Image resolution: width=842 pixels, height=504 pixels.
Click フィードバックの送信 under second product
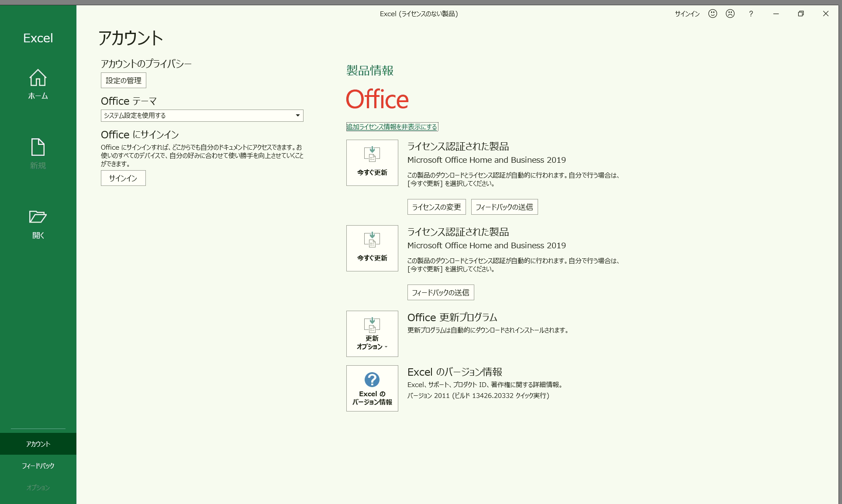pos(441,292)
